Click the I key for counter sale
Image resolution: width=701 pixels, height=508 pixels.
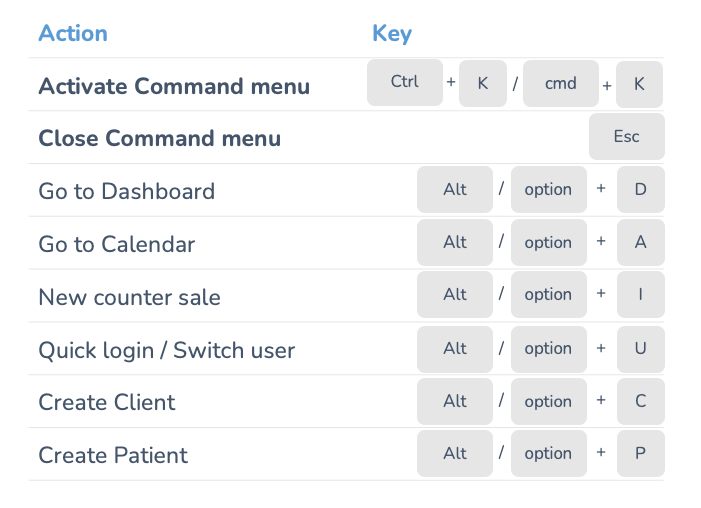click(640, 295)
